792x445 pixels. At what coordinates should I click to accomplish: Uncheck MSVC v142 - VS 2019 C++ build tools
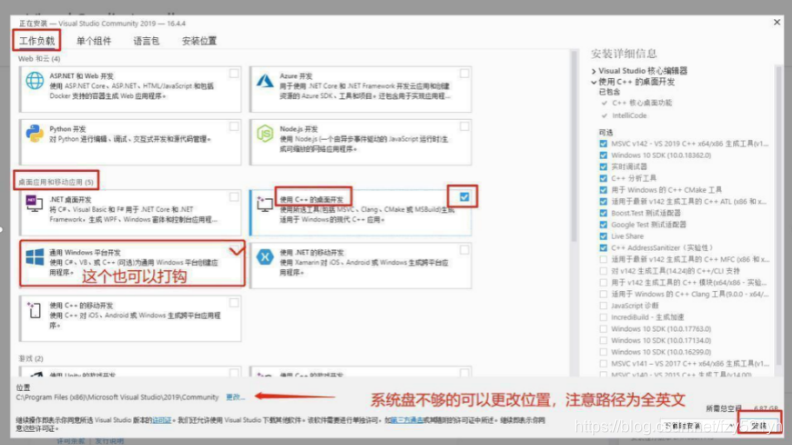603,143
